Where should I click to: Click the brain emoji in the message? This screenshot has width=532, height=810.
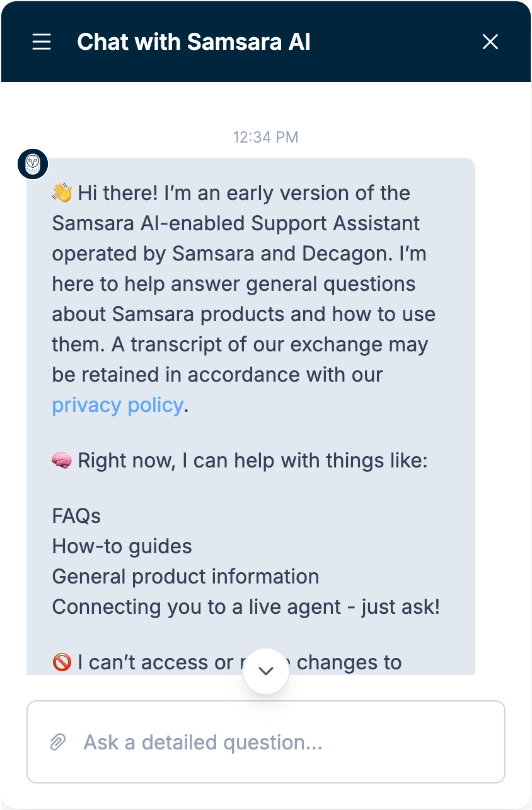(x=62, y=461)
